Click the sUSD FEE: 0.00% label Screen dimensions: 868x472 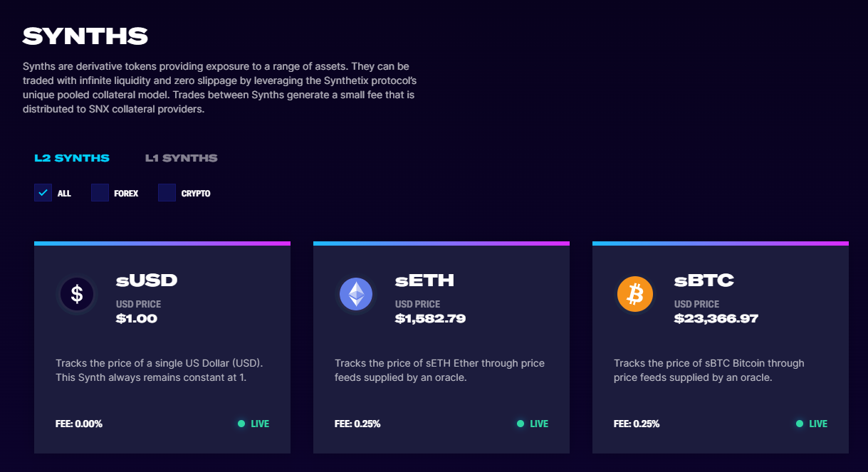[x=79, y=424]
